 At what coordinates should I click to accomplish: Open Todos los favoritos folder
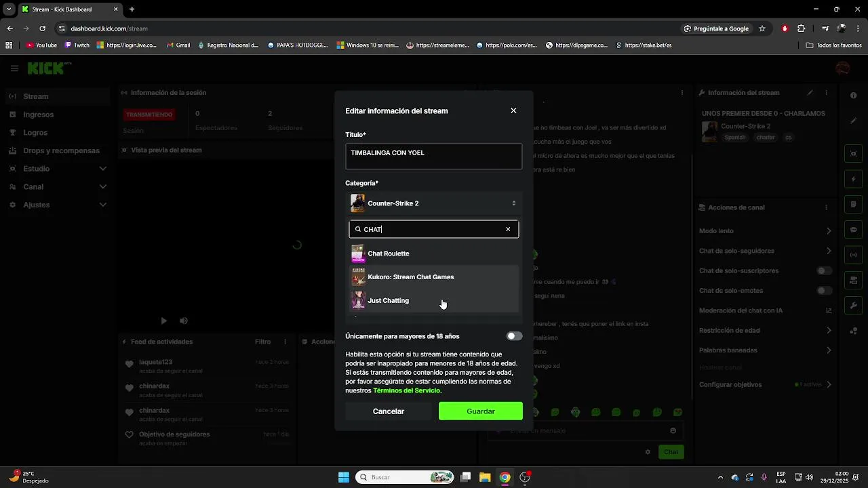[x=833, y=45]
